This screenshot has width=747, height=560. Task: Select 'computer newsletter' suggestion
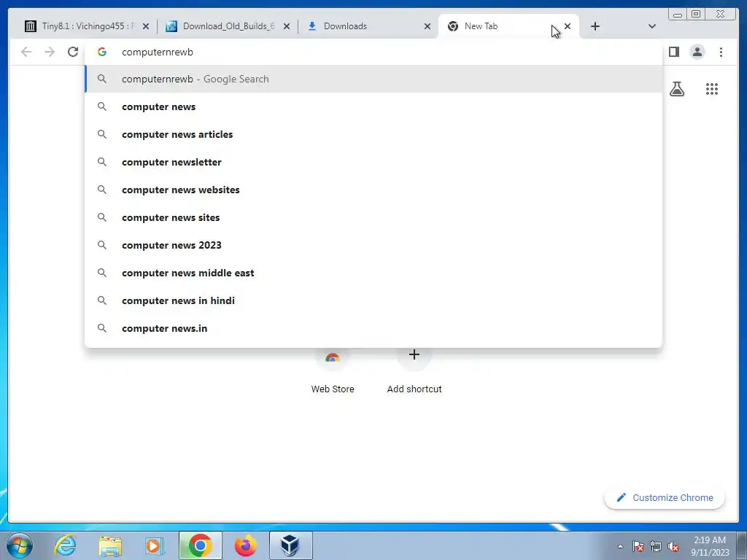(x=373, y=162)
